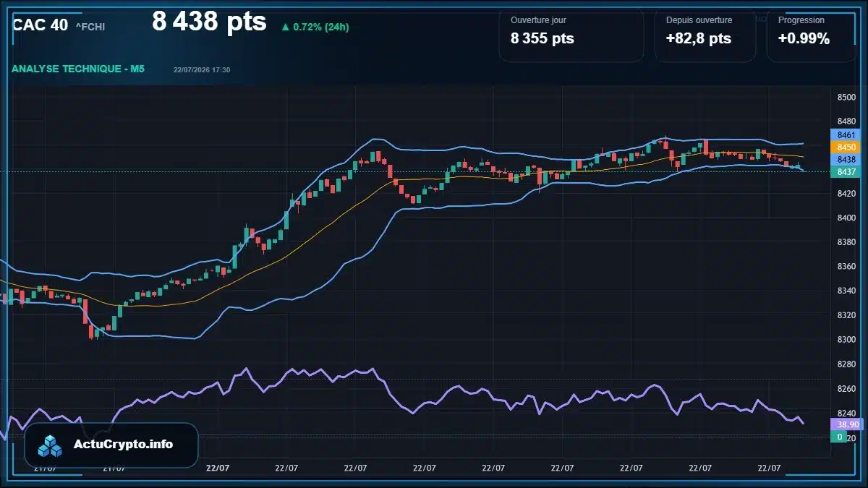Click the Depuis ouverture label
The height and width of the screenshot is (488, 868).
click(699, 20)
